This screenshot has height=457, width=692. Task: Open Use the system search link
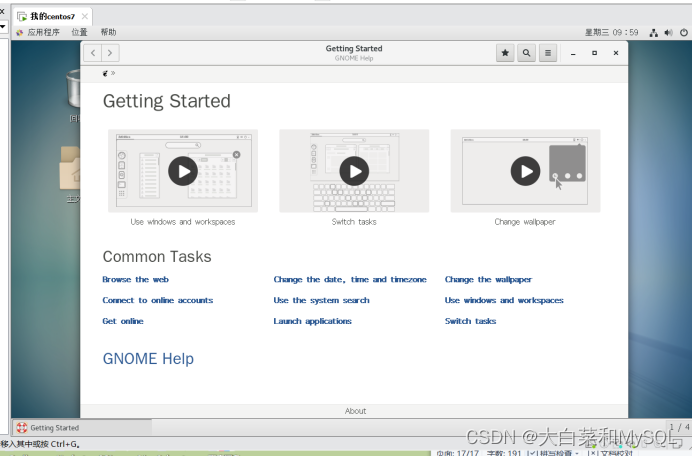321,300
